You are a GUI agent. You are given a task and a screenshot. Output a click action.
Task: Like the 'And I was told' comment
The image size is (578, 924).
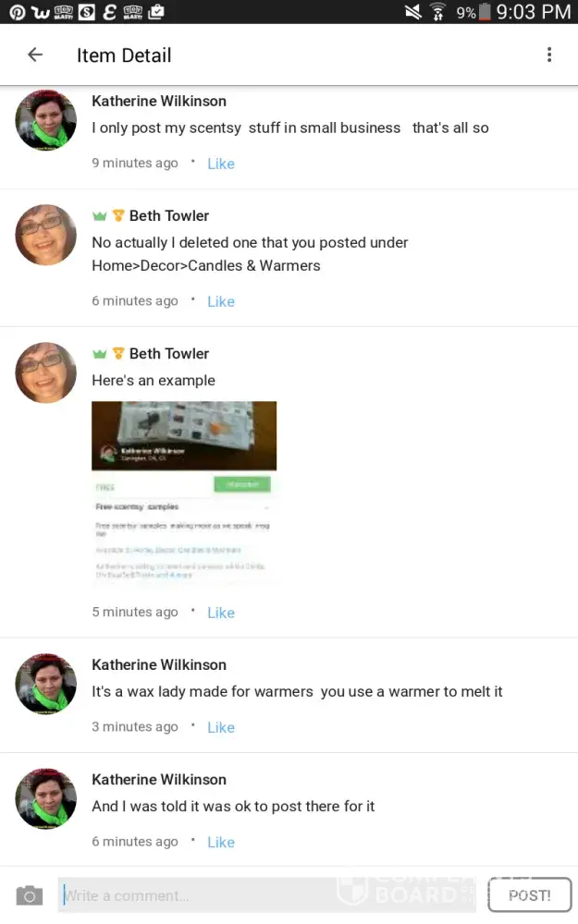221,843
